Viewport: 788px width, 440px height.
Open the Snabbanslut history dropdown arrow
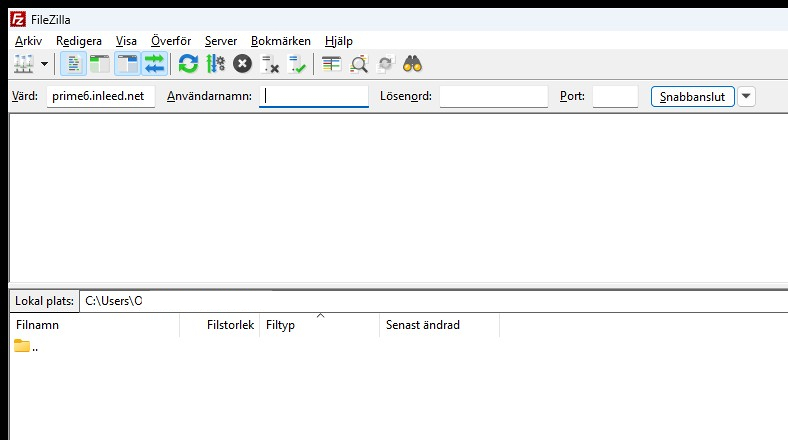coord(747,96)
